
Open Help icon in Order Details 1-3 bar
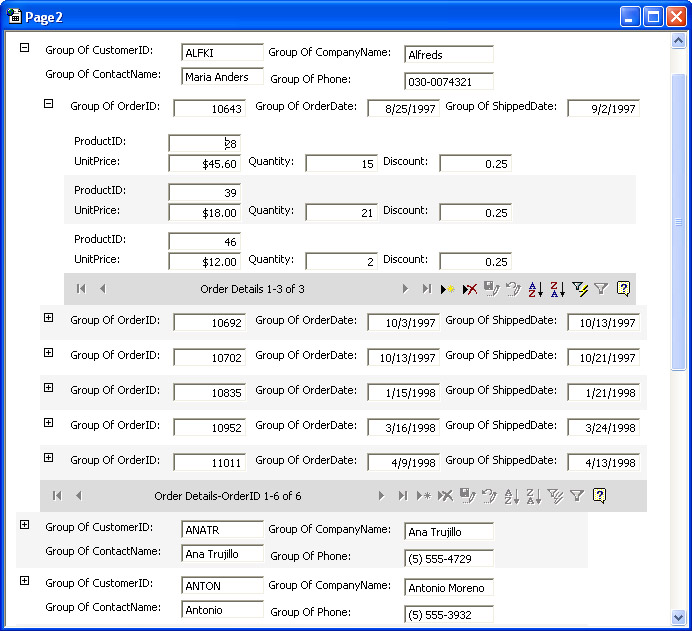click(623, 289)
